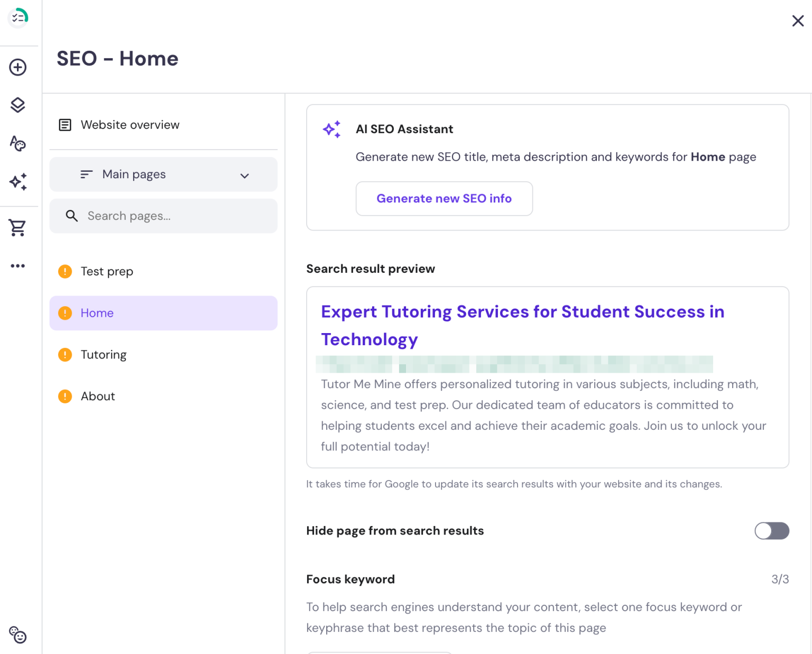Click Generate new SEO info
Screen dimensions: 812x654
click(444, 198)
